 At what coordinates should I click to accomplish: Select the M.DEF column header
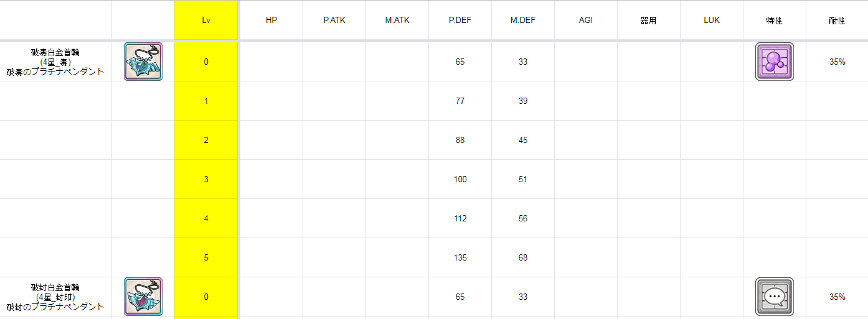523,20
